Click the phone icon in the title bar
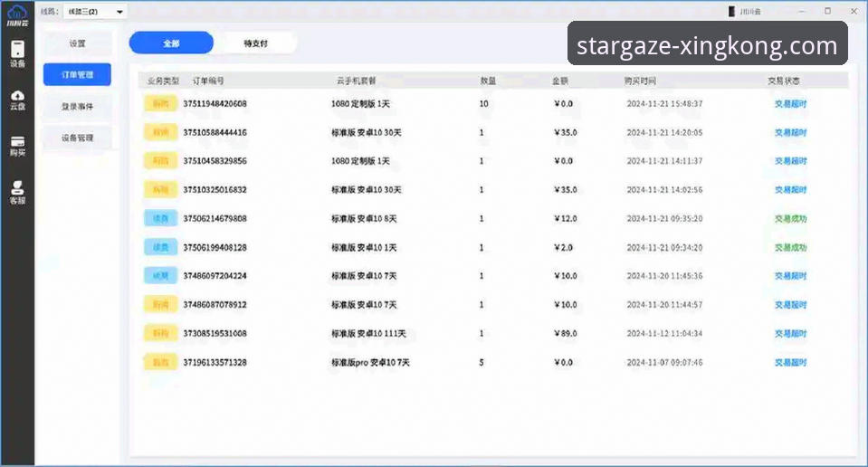Image resolution: width=868 pixels, height=467 pixels. (731, 11)
